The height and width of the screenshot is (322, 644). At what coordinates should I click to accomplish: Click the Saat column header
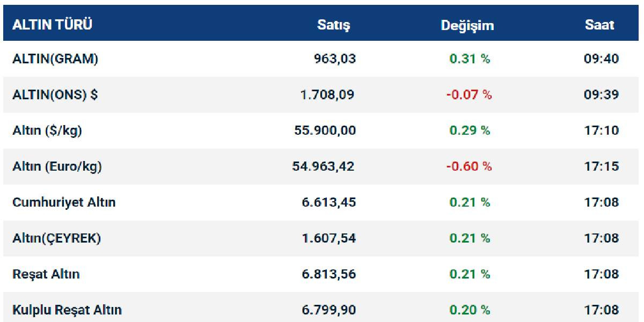pos(599,25)
